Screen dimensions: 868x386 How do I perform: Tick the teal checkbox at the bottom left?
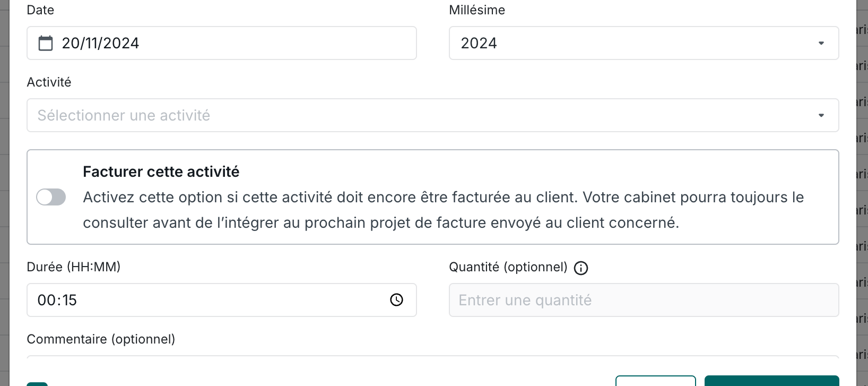pos(37,383)
